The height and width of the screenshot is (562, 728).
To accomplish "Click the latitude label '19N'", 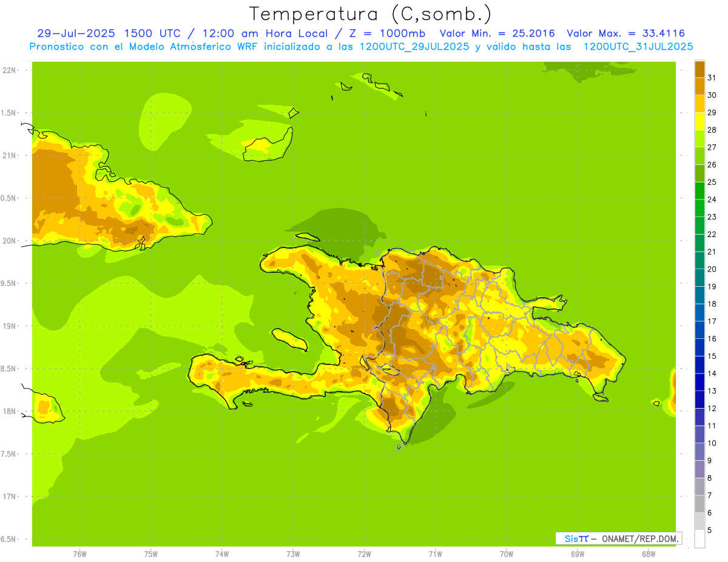I will pyautogui.click(x=9, y=326).
